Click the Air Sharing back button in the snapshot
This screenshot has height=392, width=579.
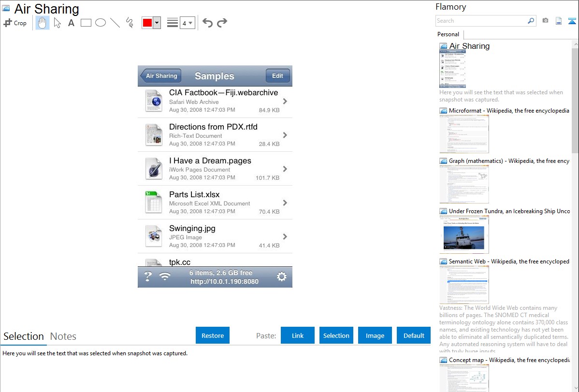tap(160, 76)
